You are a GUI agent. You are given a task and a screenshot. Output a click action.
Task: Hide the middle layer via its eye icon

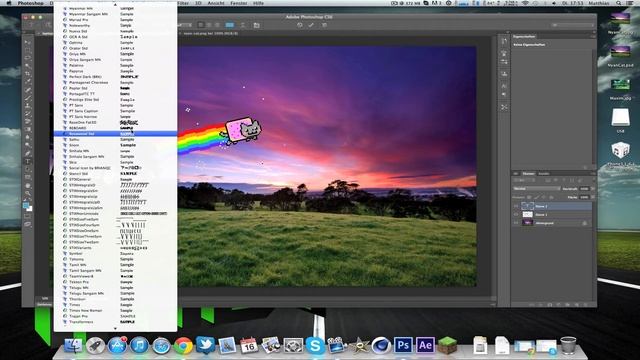[x=516, y=214]
